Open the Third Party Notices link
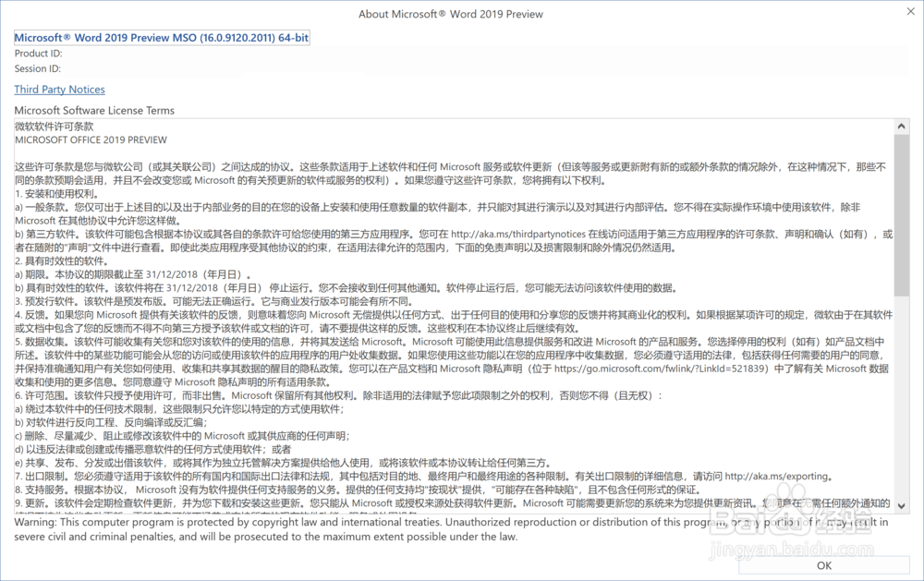The width and height of the screenshot is (924, 581). pyautogui.click(x=59, y=90)
